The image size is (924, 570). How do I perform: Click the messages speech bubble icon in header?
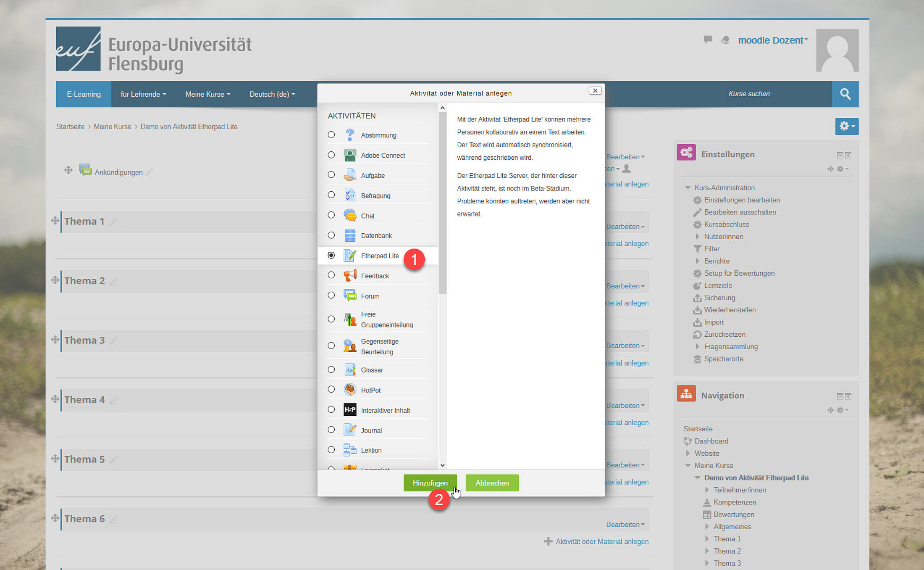pos(708,40)
